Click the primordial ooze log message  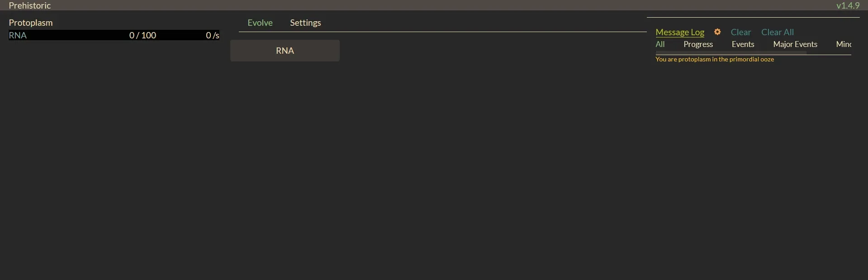click(715, 59)
